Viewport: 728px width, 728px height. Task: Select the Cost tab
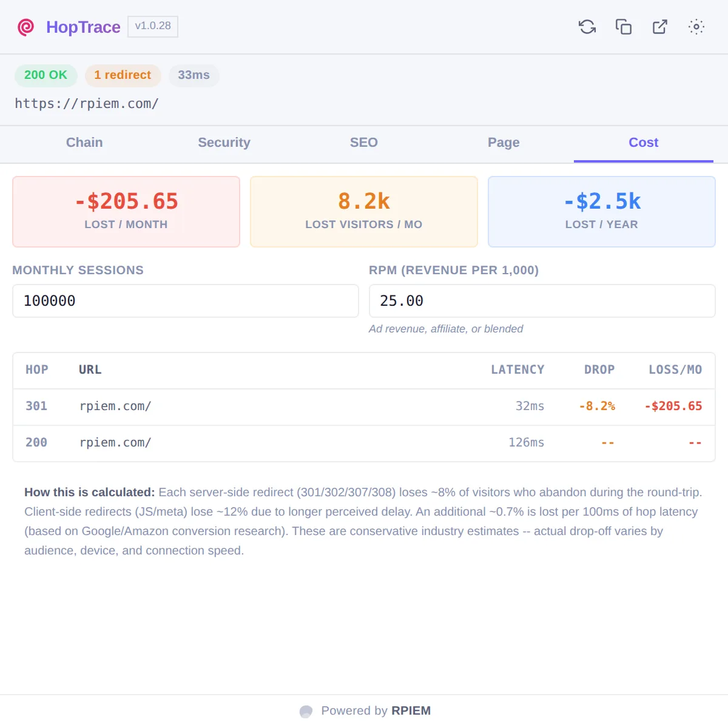[644, 143]
